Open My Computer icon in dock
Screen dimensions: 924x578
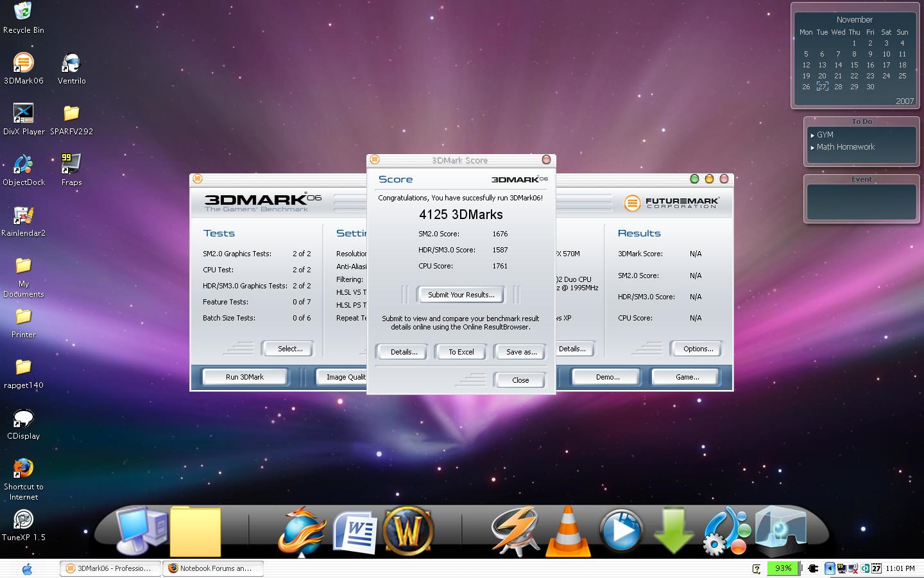point(142,530)
